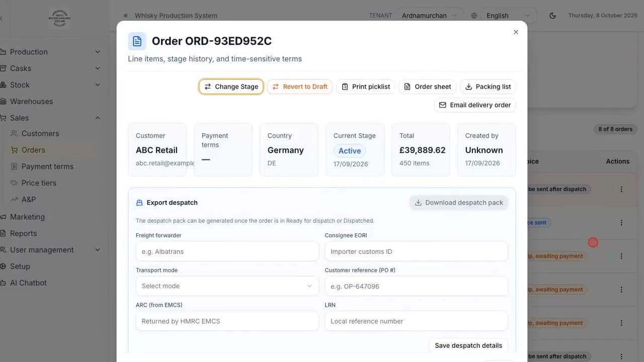The width and height of the screenshot is (644, 362).
Task: Click the distillery logo in sidebar
Action: click(60, 18)
